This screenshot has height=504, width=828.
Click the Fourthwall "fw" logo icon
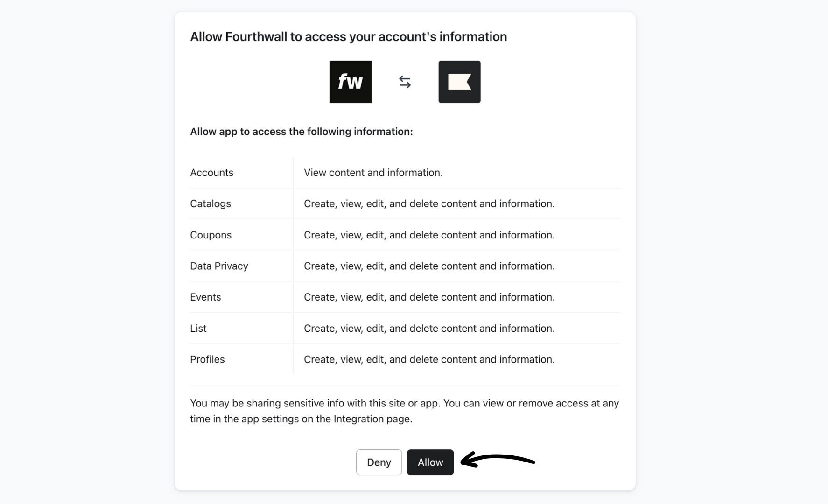(x=350, y=82)
